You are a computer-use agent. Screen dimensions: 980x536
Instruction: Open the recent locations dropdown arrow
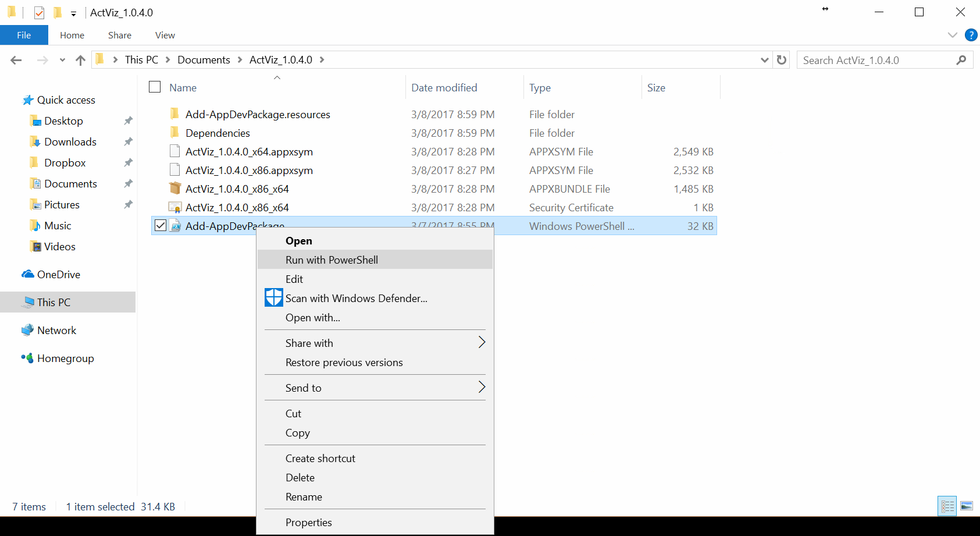62,60
